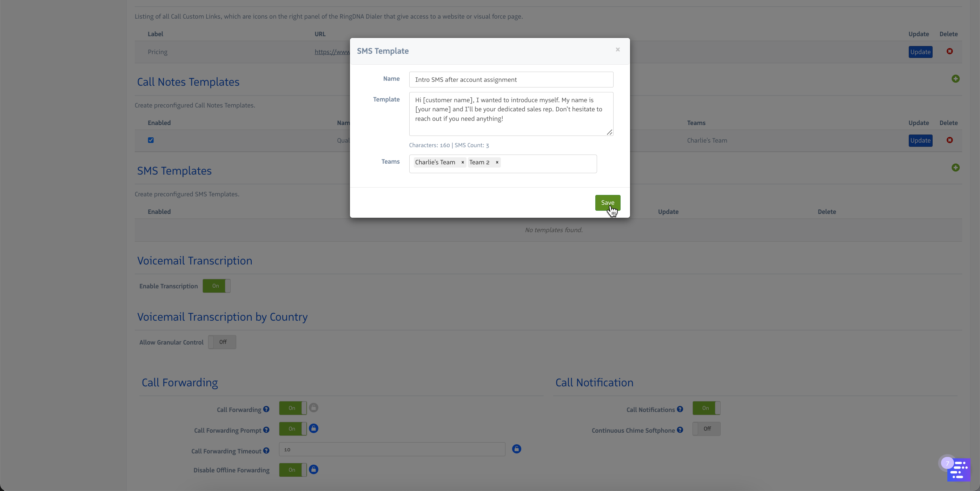Click the lock icon beside Disable Offline Forwarding
Screen dimensions: 980x491
click(313, 469)
